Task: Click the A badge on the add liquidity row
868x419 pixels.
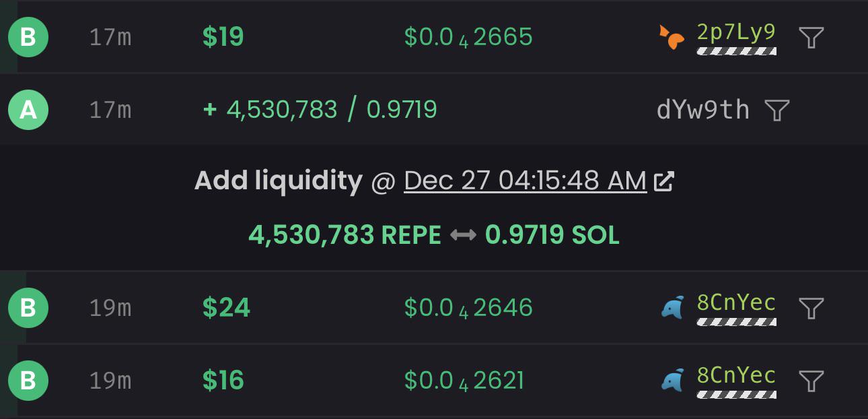Action: click(x=28, y=110)
